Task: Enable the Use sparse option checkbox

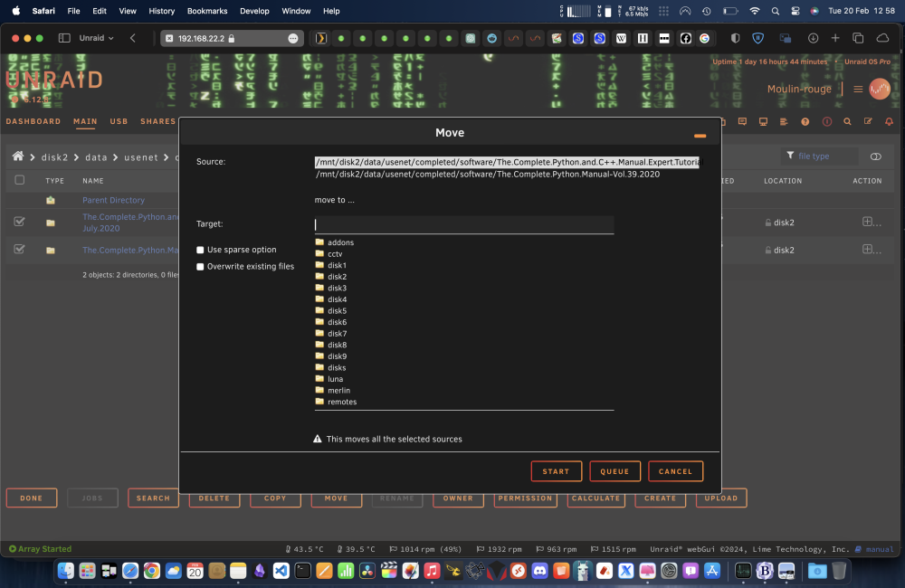Action: (200, 250)
